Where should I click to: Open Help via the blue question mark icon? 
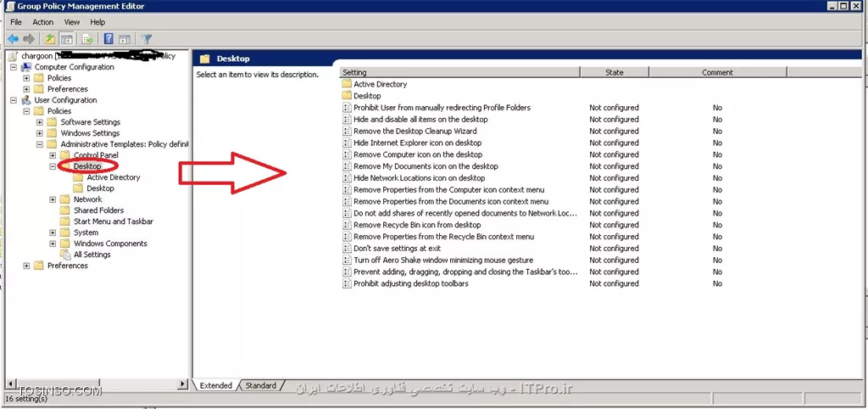(x=109, y=39)
